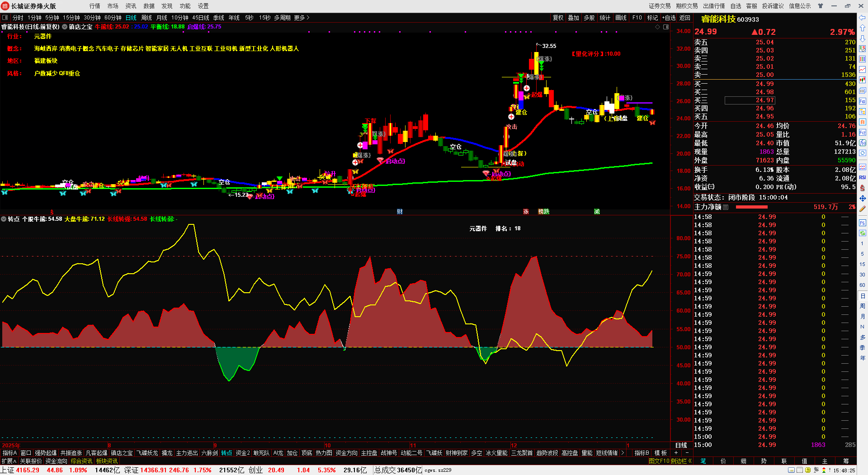
Task: Open the 指标B indicator dropdown
Action: [642, 453]
